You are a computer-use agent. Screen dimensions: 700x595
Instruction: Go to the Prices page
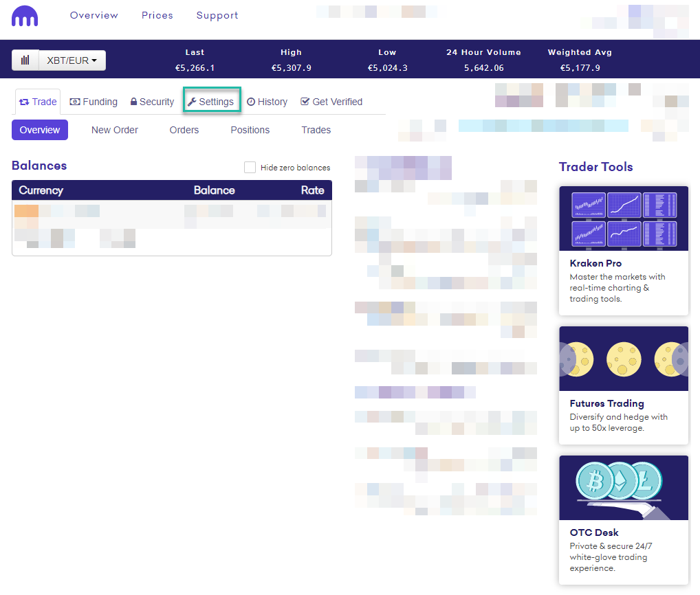(157, 15)
